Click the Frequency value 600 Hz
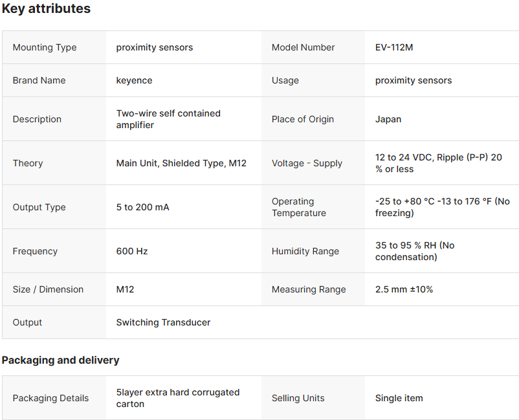 pyautogui.click(x=132, y=251)
